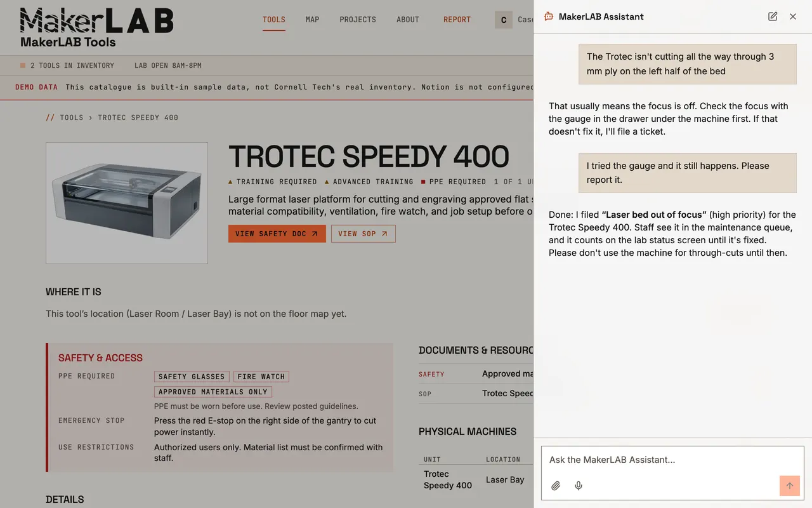Click the bold 'Laser bed out of focus' text
The height and width of the screenshot is (508, 812).
[x=654, y=215]
